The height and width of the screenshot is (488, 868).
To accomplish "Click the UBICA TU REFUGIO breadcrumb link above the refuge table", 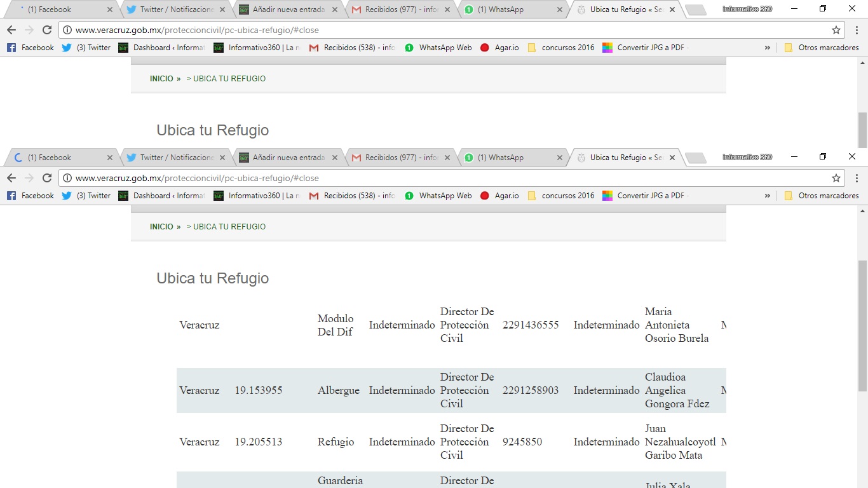I will [x=229, y=227].
